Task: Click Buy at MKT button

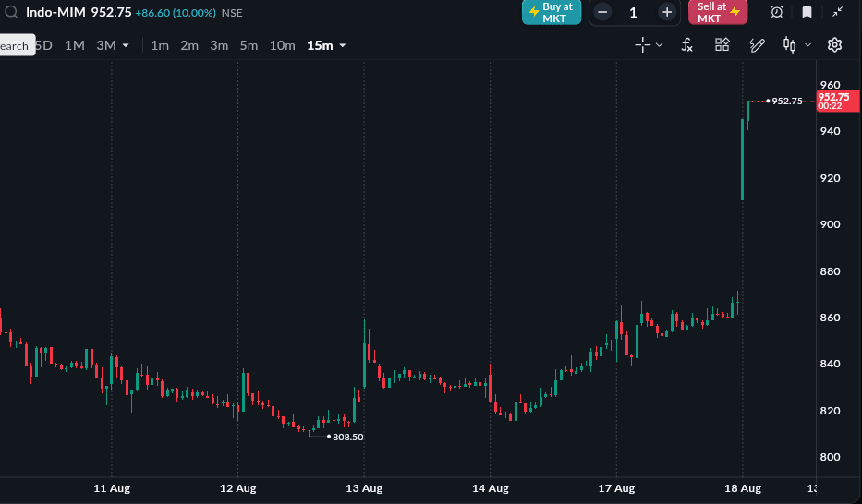Action: point(552,12)
